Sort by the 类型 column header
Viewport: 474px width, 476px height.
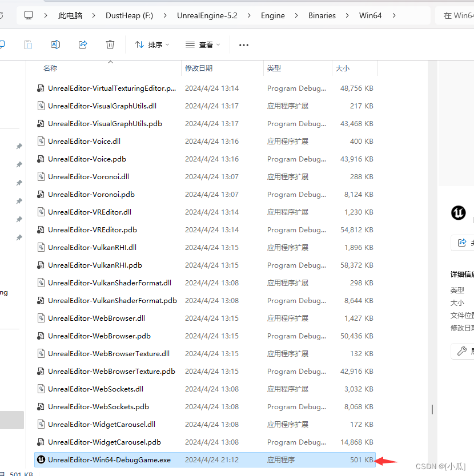coord(274,68)
